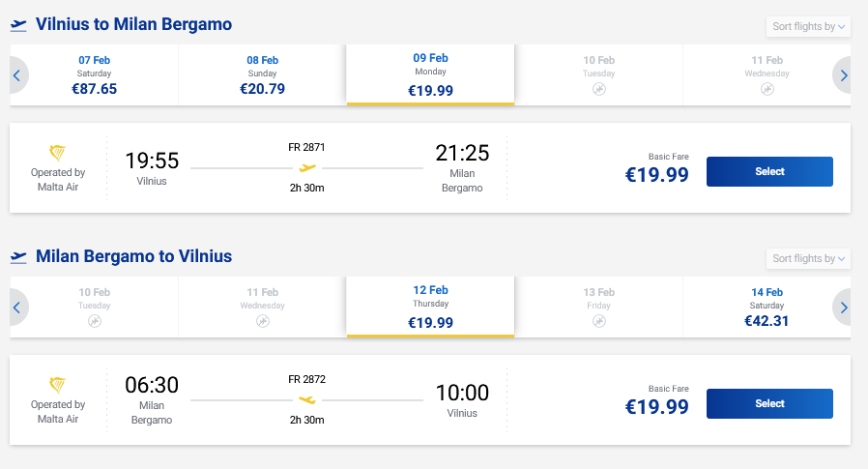This screenshot has width=868, height=469.
Task: Click the 12 Feb Thursday €19.99 date
Action: tap(430, 308)
